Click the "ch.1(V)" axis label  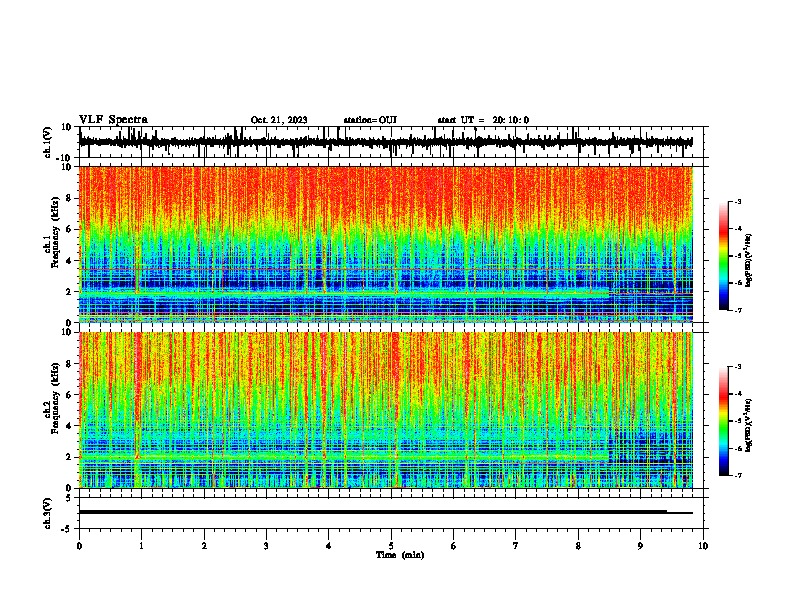47,142
